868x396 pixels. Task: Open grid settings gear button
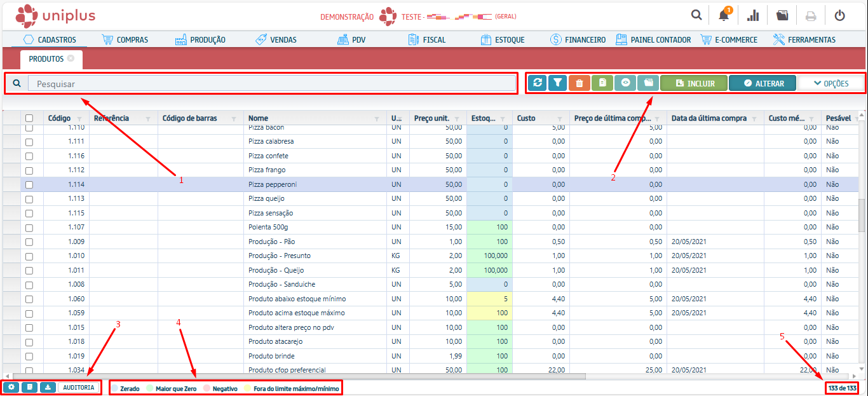(11, 387)
